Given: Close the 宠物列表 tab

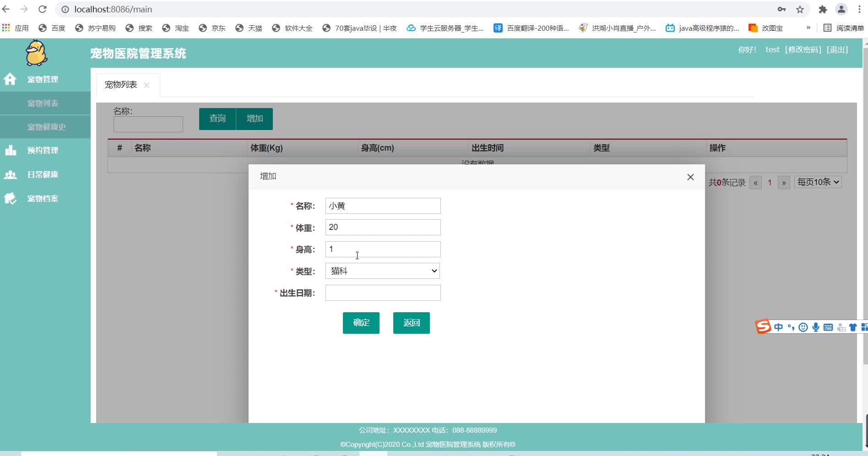Looking at the screenshot, I should point(146,85).
